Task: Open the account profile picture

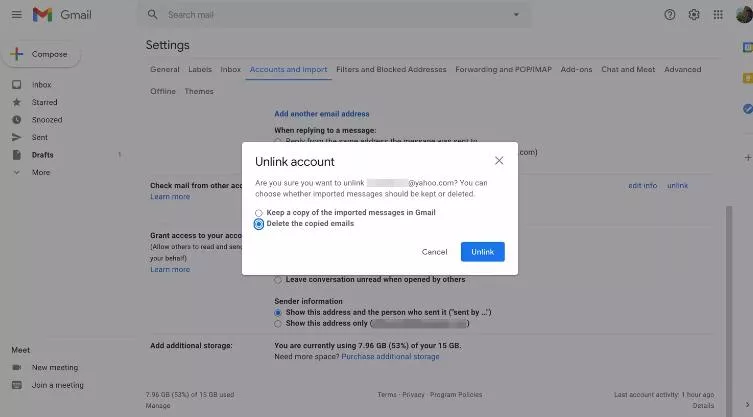Action: pos(744,15)
